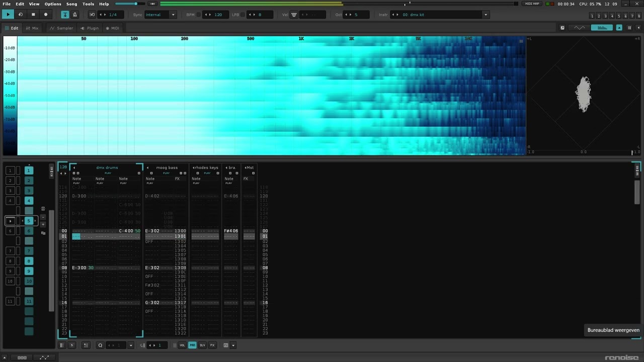The width and height of the screenshot is (644, 362).
Task: Toggle the VOL column button
Action: pyautogui.click(x=182, y=345)
